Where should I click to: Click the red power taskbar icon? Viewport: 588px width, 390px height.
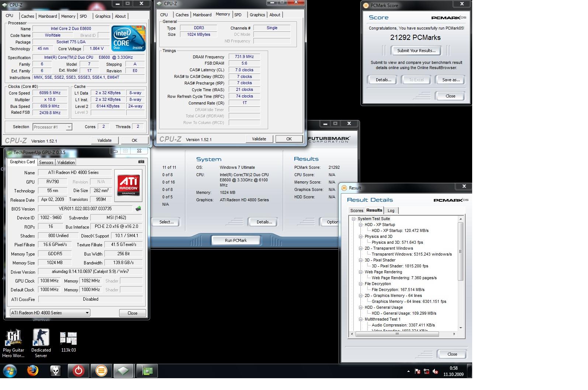click(79, 371)
